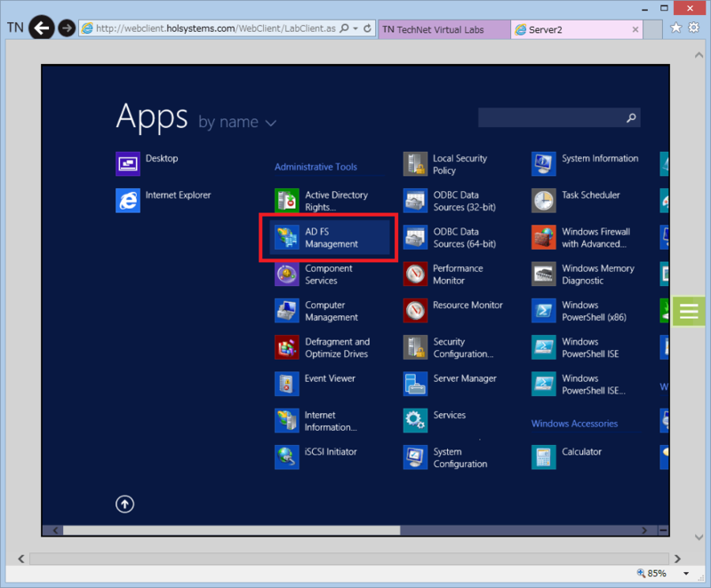Launch Windows PowerShell ISE (x86) icon
Image resolution: width=711 pixels, height=588 pixels.
pyautogui.click(x=543, y=384)
